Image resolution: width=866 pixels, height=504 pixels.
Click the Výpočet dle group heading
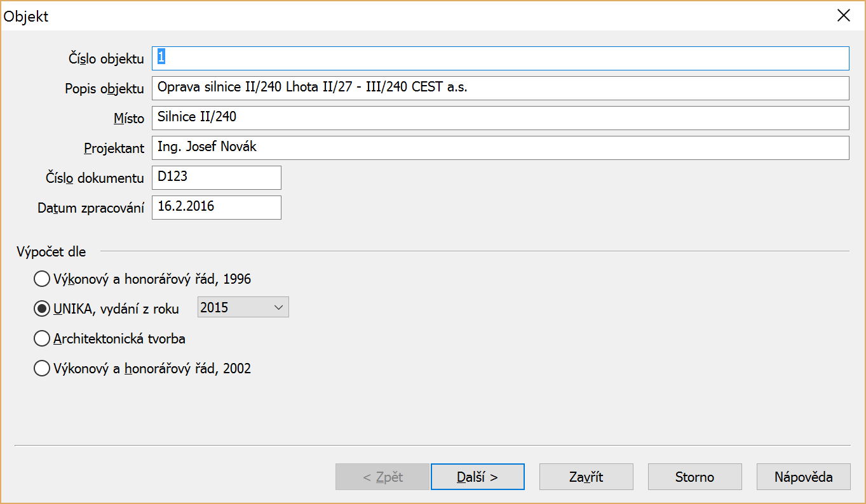click(x=51, y=252)
